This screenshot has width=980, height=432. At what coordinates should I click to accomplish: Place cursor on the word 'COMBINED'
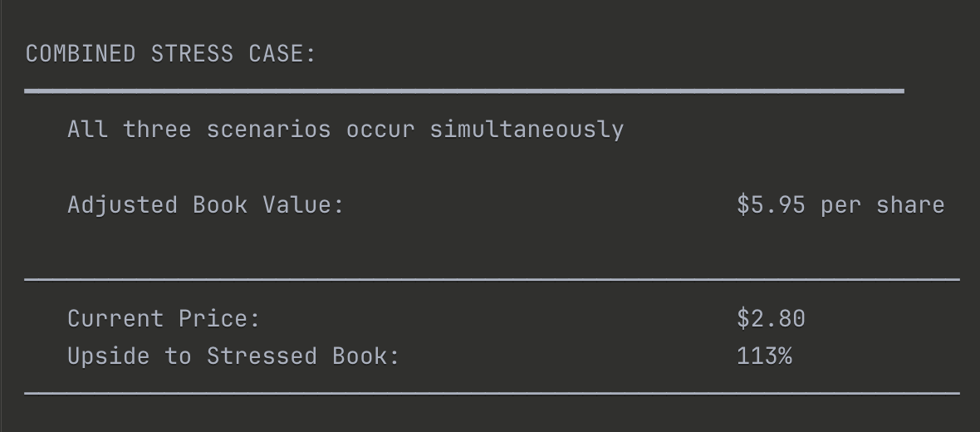(x=81, y=54)
